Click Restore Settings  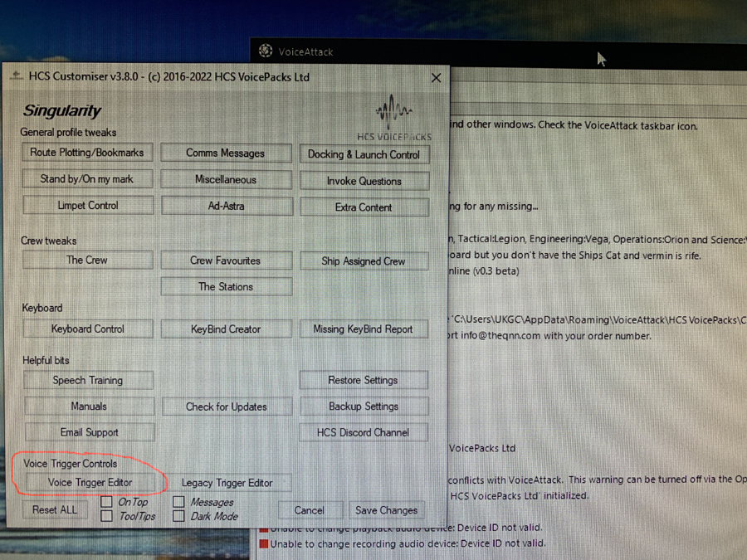click(x=364, y=381)
